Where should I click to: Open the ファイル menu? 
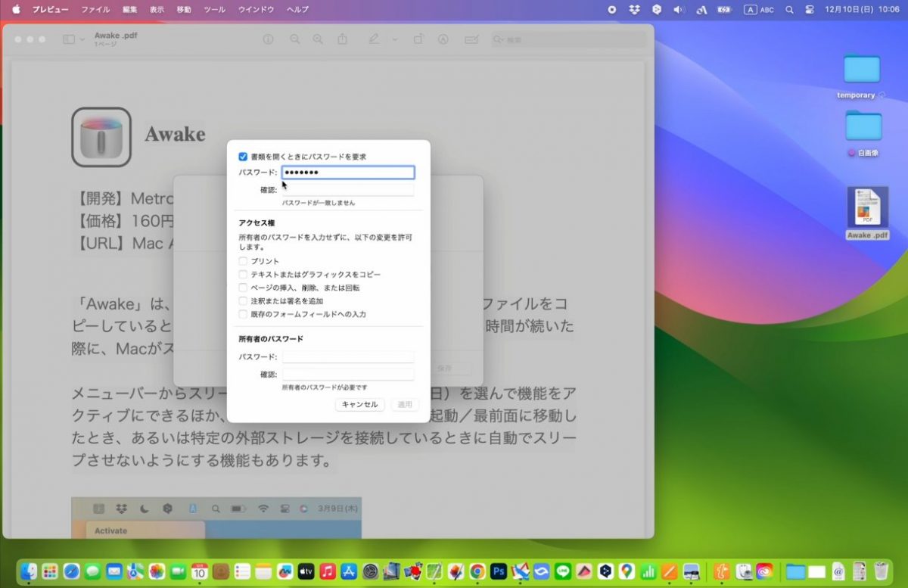pyautogui.click(x=95, y=9)
